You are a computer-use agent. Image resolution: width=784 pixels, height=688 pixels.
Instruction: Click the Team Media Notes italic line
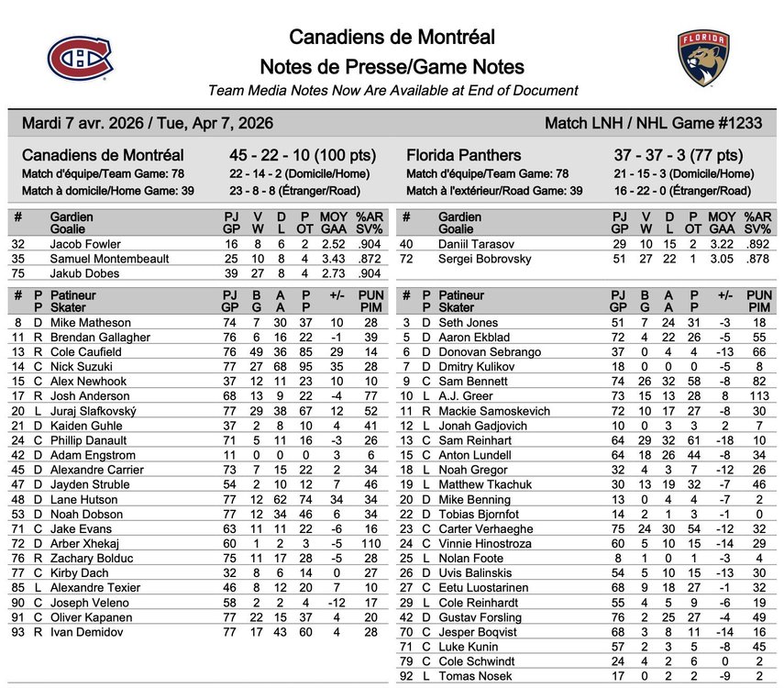[x=392, y=91]
